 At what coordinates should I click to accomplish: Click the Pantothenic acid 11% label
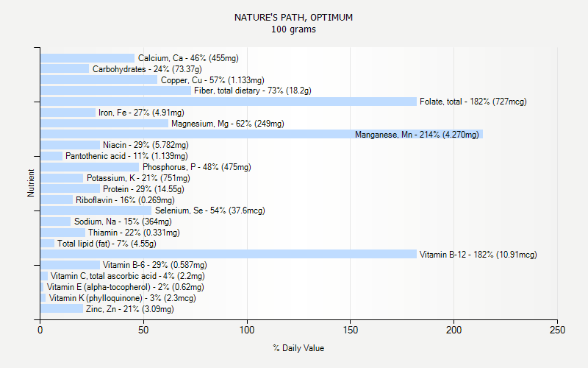tap(126, 156)
